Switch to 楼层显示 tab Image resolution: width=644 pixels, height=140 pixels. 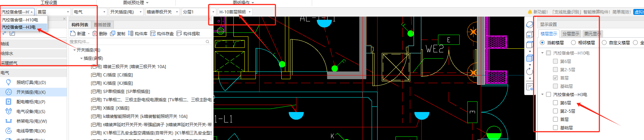point(549,34)
